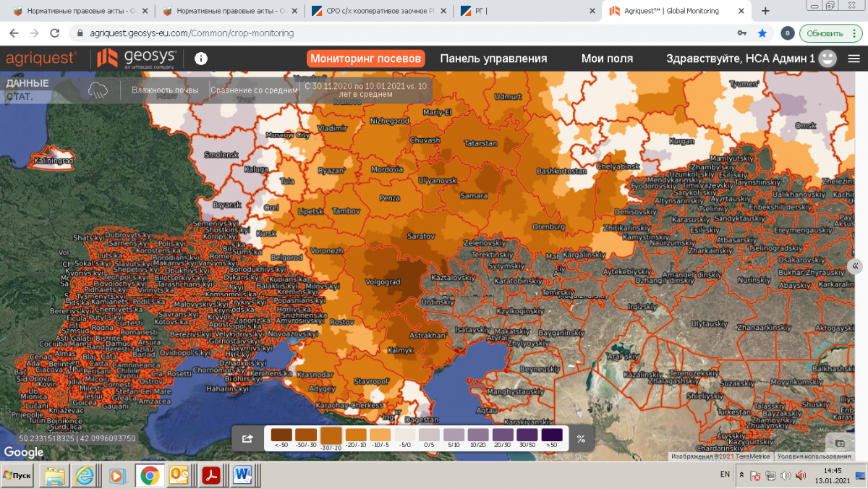Switch to the РГ browser tab
This screenshot has width=868, height=489.
(527, 11)
